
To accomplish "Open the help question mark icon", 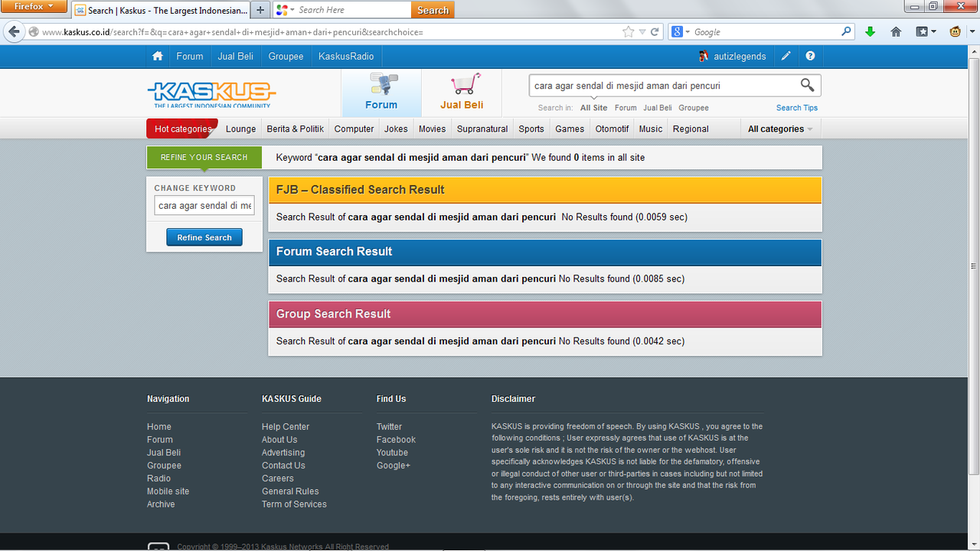I will (810, 56).
